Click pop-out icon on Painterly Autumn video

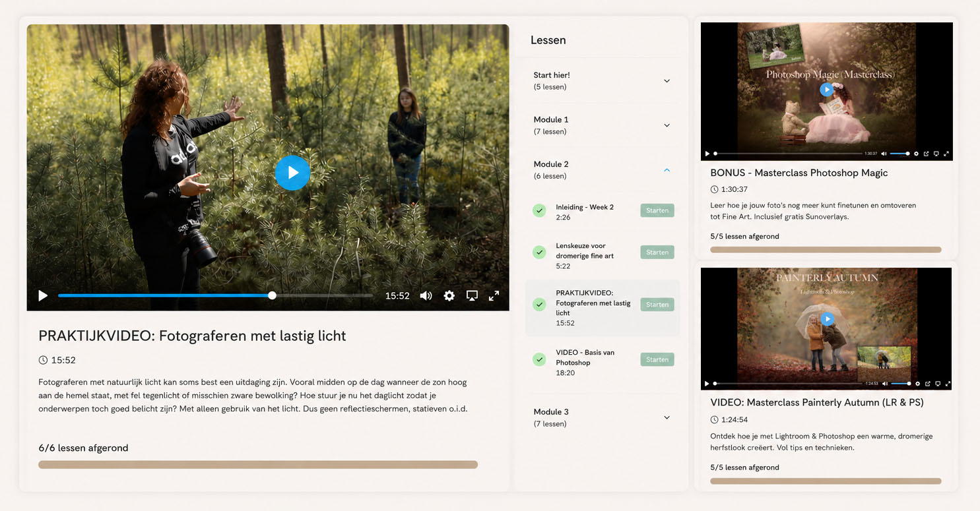click(927, 383)
